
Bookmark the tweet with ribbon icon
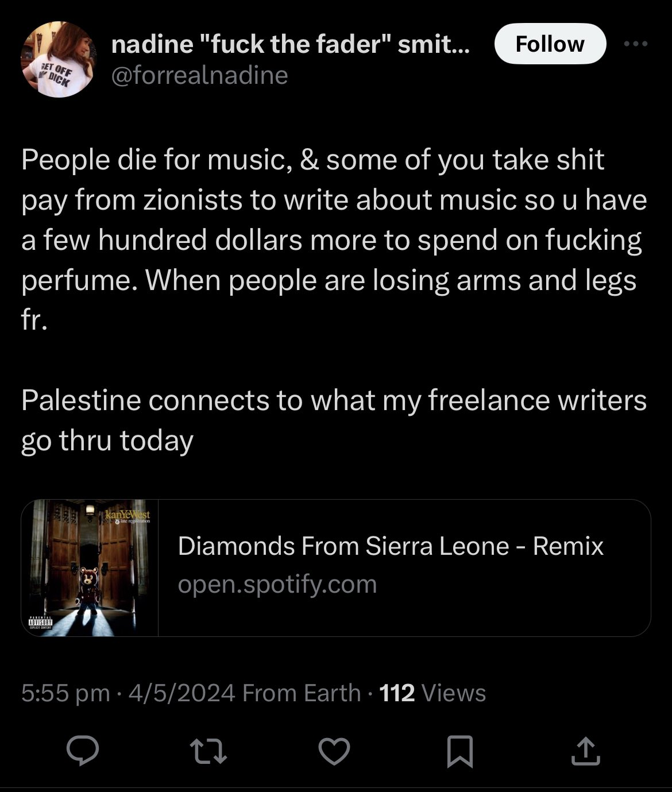[x=460, y=752]
